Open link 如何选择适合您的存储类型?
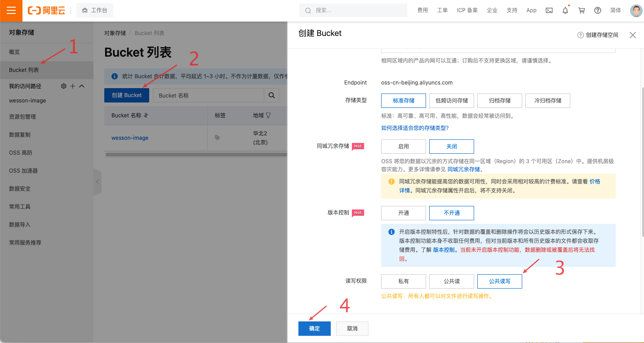Viewport: 644px width, 343px height. coord(416,128)
